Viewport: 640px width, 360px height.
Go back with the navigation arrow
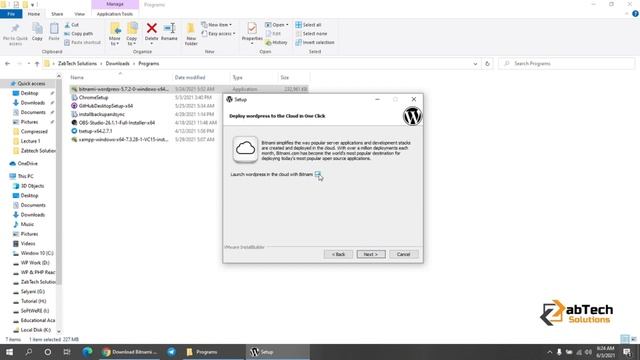[7, 64]
